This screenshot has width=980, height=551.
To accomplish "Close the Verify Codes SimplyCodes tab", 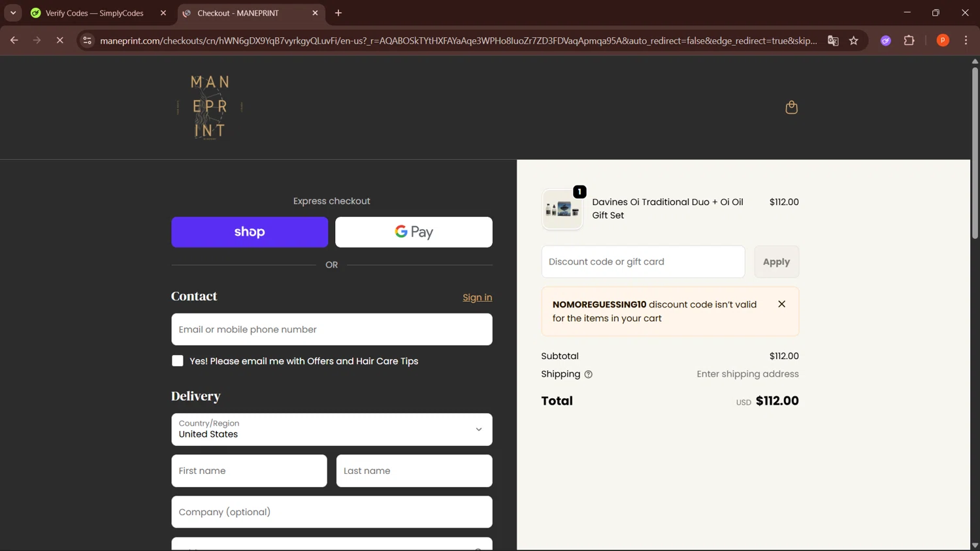I will (163, 13).
